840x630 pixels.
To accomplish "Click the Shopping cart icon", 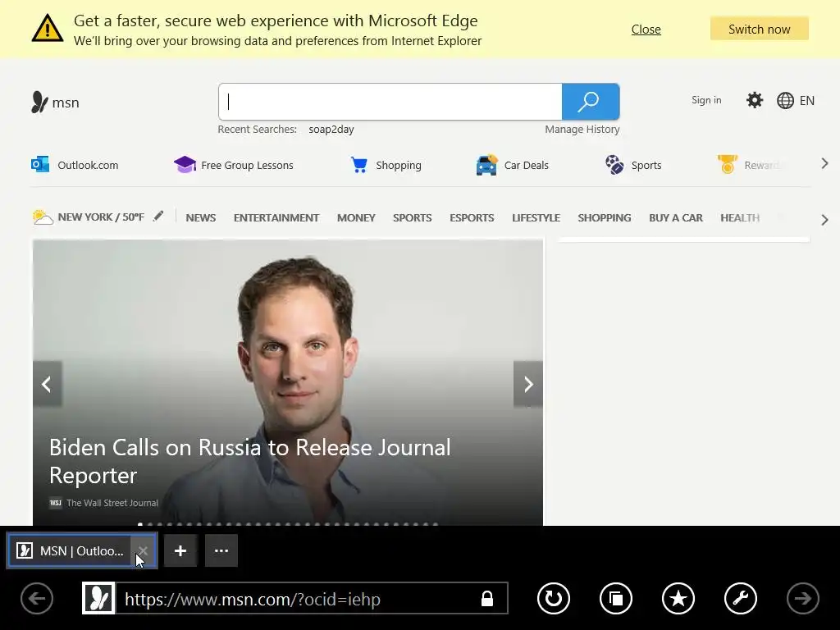I will [359, 164].
